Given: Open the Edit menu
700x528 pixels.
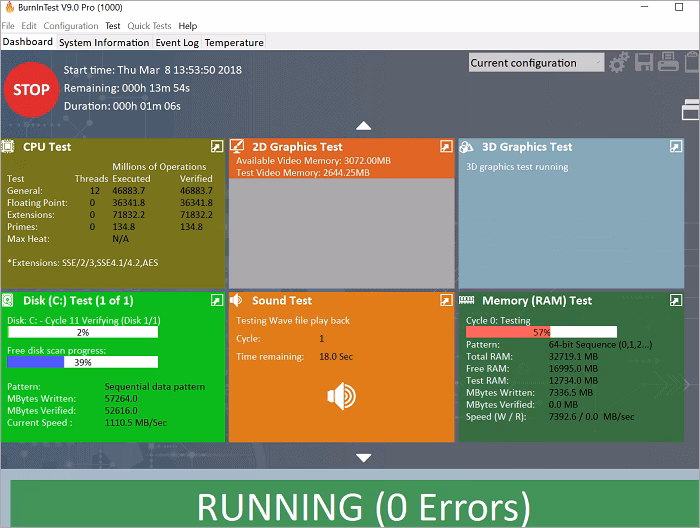Looking at the screenshot, I should tap(29, 26).
